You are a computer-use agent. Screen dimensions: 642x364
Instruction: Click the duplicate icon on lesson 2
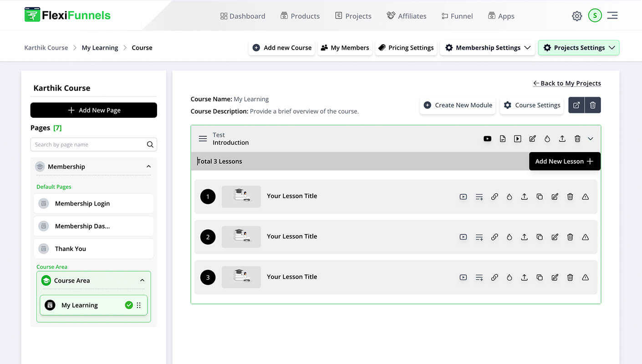pyautogui.click(x=540, y=237)
